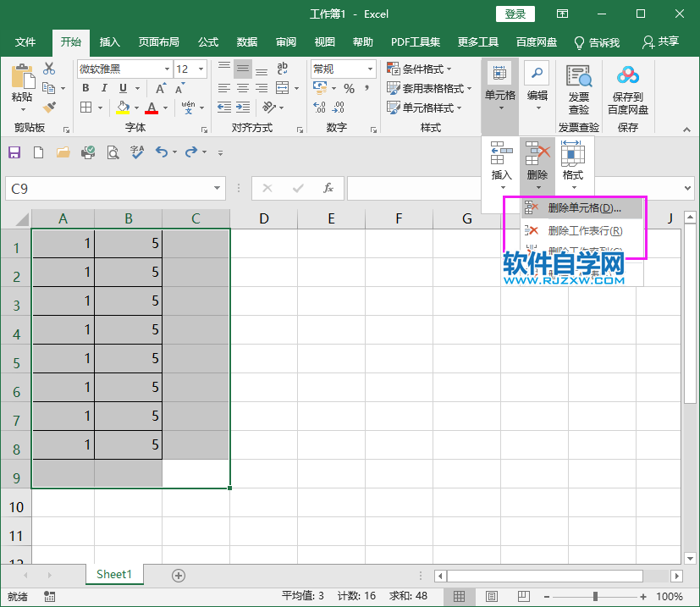Image resolution: width=700 pixels, height=607 pixels.
Task: Select the 增加小数位数 icon
Action: (x=320, y=107)
